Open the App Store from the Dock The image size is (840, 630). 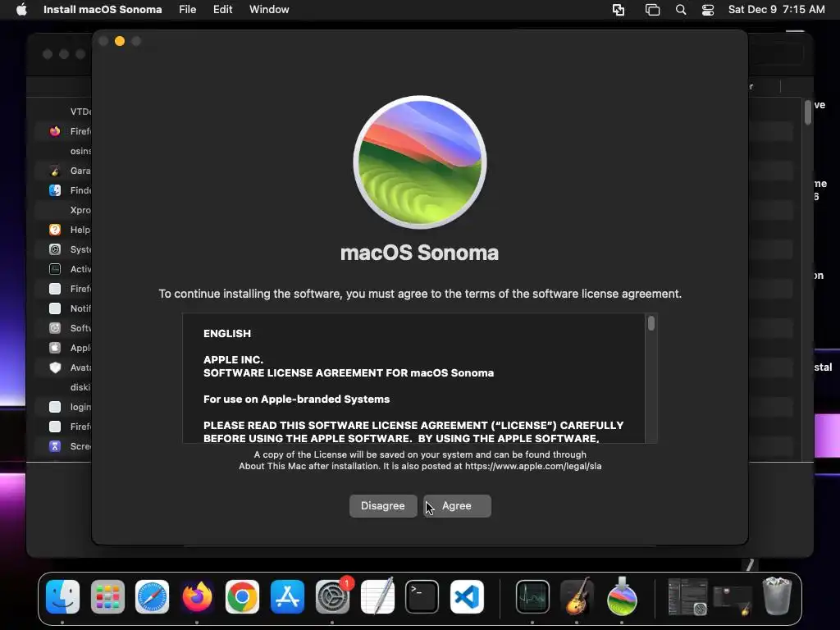pyautogui.click(x=288, y=596)
